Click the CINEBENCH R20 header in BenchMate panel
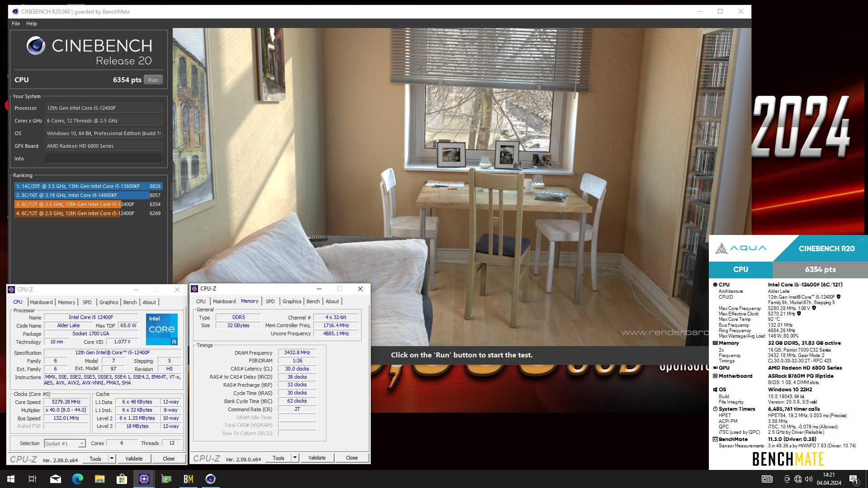 pos(826,249)
